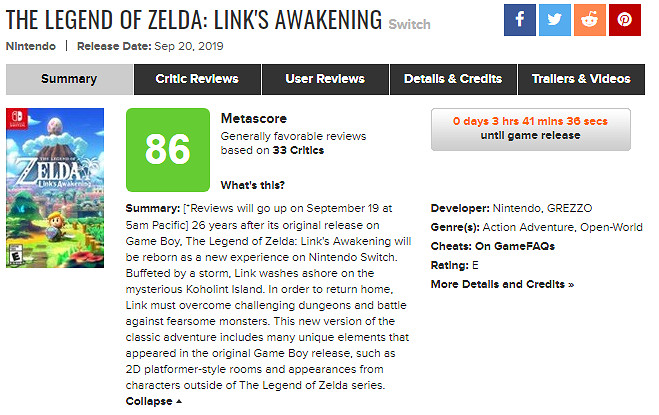This screenshot has width=659, height=415.
Task: Share page on Facebook
Action: click(x=519, y=20)
